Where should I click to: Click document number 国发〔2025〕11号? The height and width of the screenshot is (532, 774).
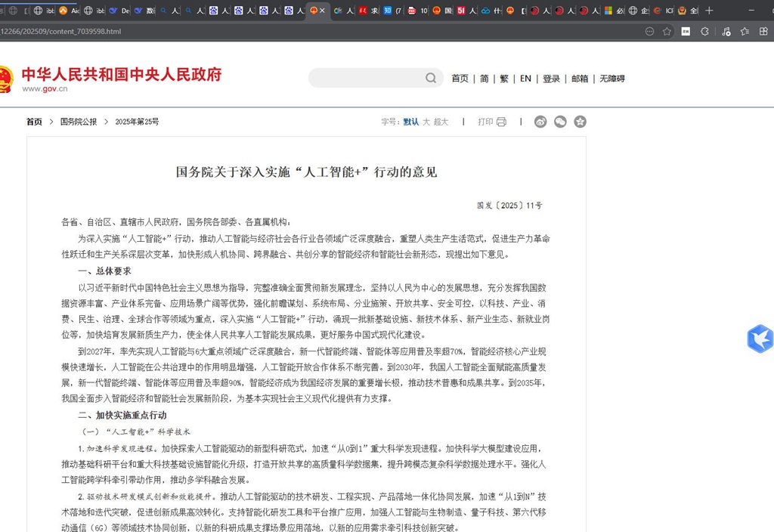point(509,206)
